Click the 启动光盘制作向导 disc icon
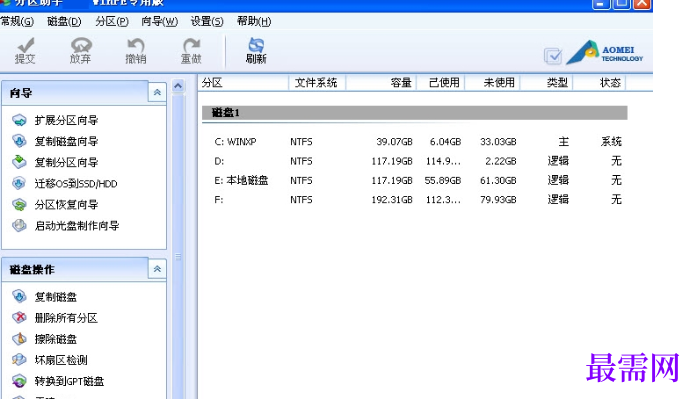 click(x=20, y=226)
